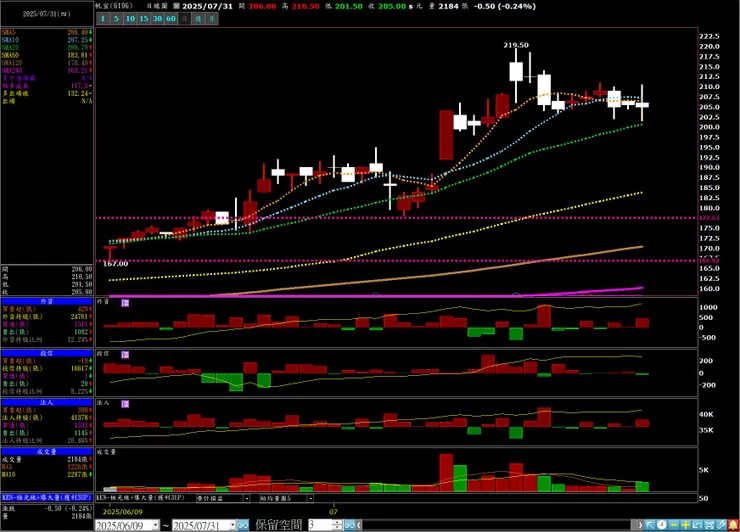Click the 167.00 low price label on chart
The height and width of the screenshot is (532, 740).
tap(116, 264)
